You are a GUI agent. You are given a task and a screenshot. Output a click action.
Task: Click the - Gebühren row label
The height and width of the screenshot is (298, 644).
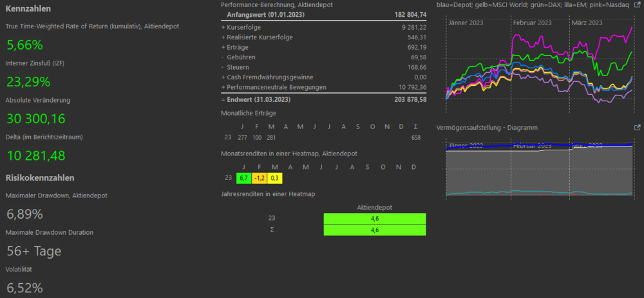pos(238,57)
